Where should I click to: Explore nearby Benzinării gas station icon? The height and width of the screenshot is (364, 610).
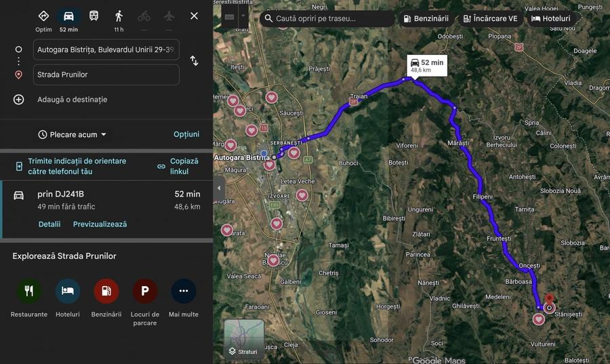pos(106,291)
